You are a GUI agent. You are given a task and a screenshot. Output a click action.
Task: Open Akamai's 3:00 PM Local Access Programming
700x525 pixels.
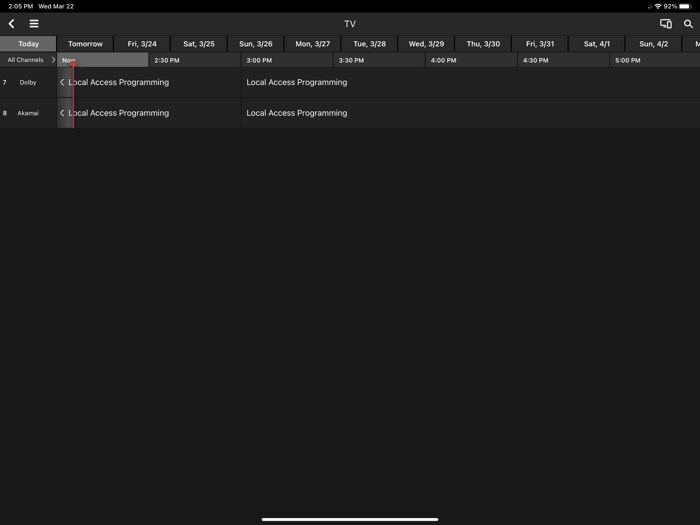(471, 113)
